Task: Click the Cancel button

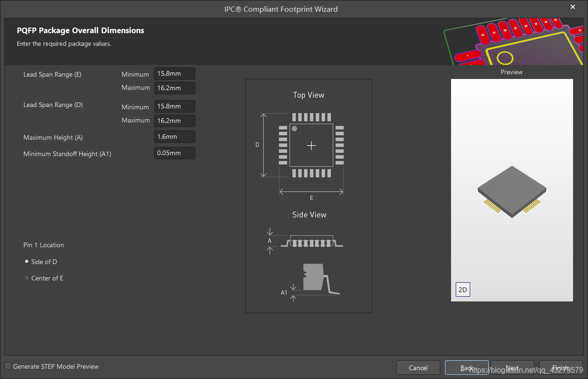Action: pos(418,368)
